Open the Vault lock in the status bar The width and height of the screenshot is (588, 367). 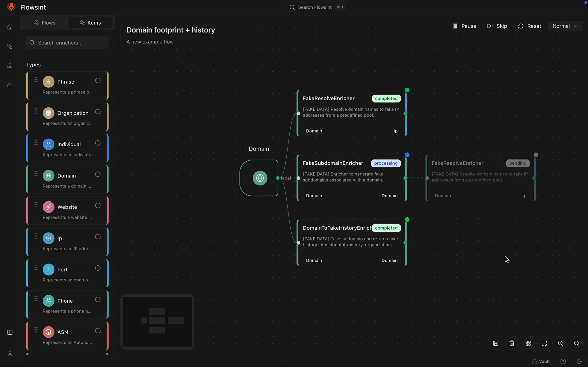541,361
